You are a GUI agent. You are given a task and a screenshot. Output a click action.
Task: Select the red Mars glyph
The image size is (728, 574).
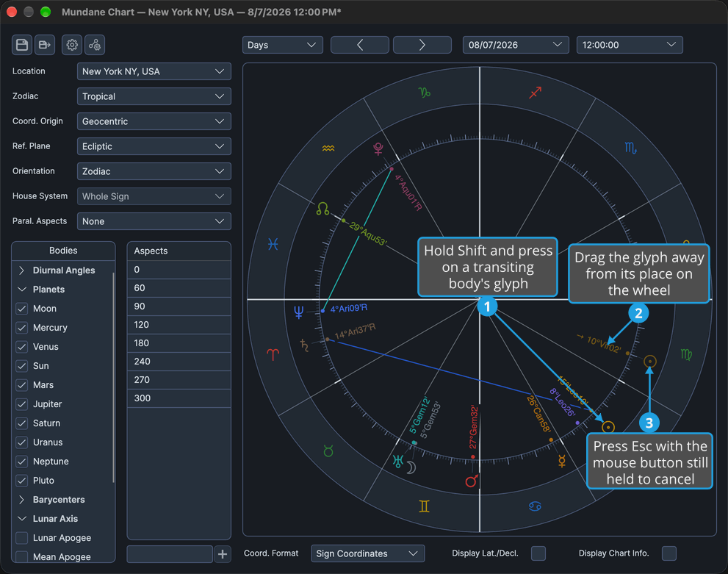pyautogui.click(x=472, y=481)
